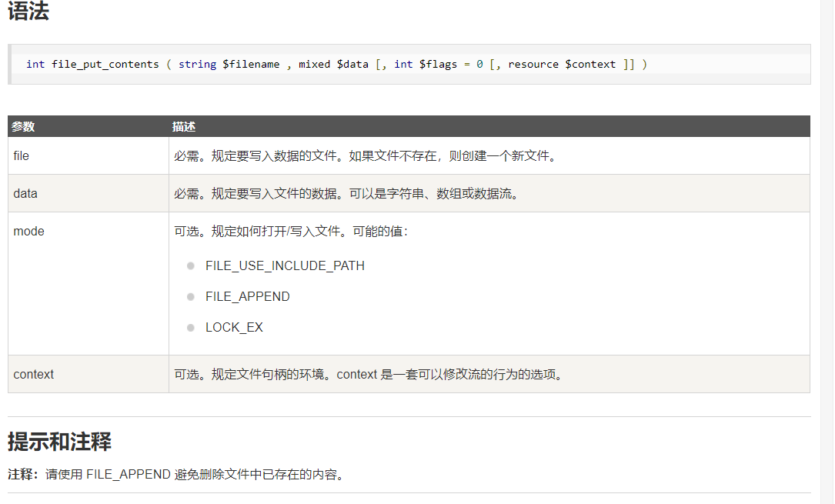The height and width of the screenshot is (504, 835).
Task: Click the LOCK_EX list item
Action: tap(234, 327)
